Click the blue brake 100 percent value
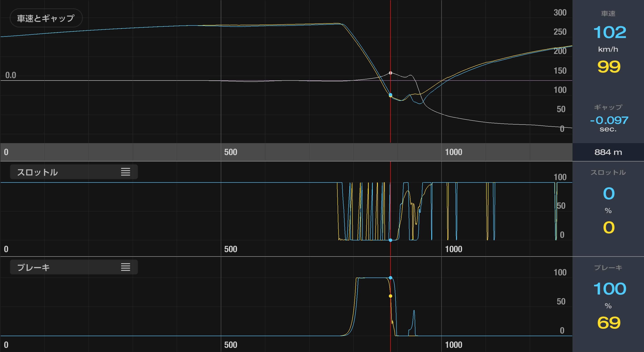Viewport: 644px width, 352px height. click(x=610, y=289)
